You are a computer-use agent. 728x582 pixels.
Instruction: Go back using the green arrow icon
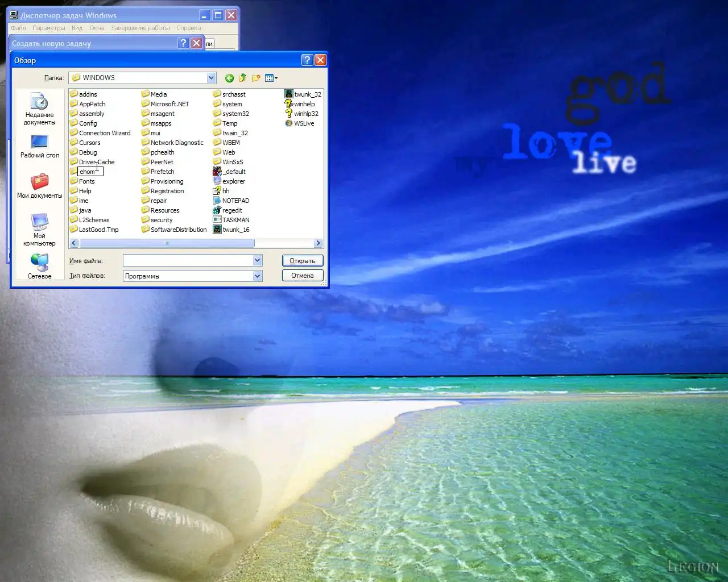tap(229, 78)
